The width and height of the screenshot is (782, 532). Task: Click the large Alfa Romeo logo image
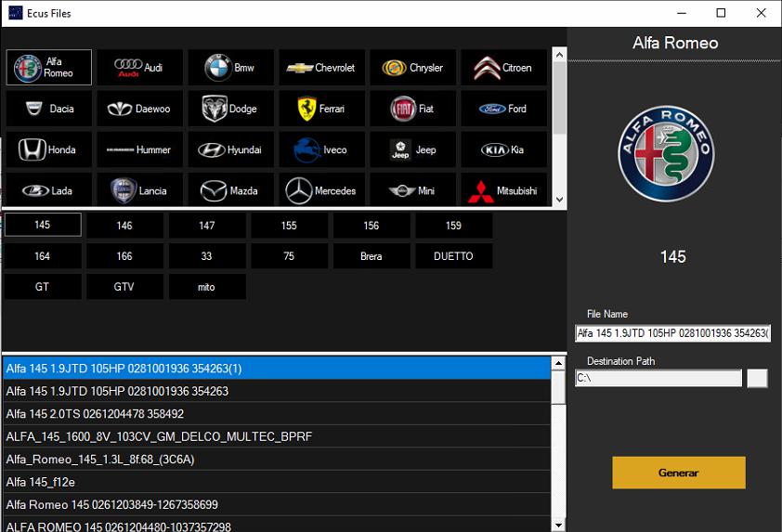pyautogui.click(x=666, y=153)
